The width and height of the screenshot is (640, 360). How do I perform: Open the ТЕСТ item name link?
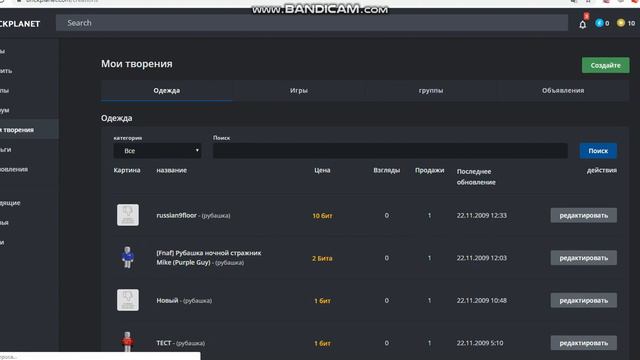pos(164,343)
